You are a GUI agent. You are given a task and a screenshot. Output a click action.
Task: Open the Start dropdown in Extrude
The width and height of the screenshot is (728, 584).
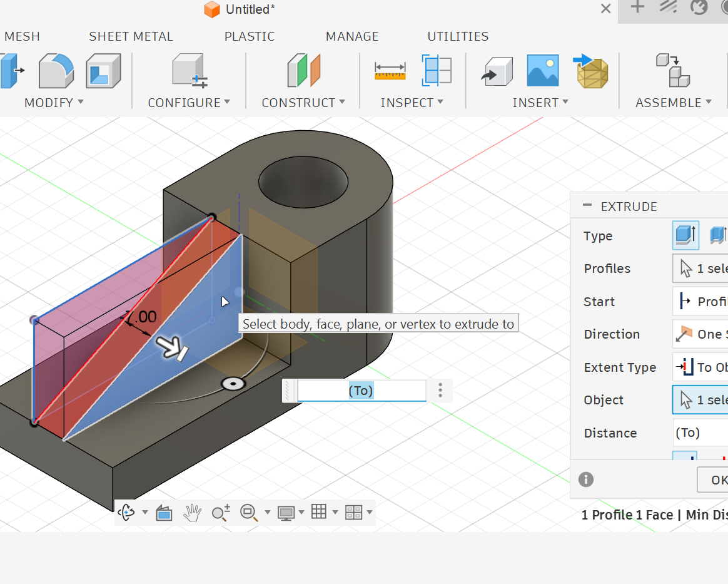click(x=700, y=302)
